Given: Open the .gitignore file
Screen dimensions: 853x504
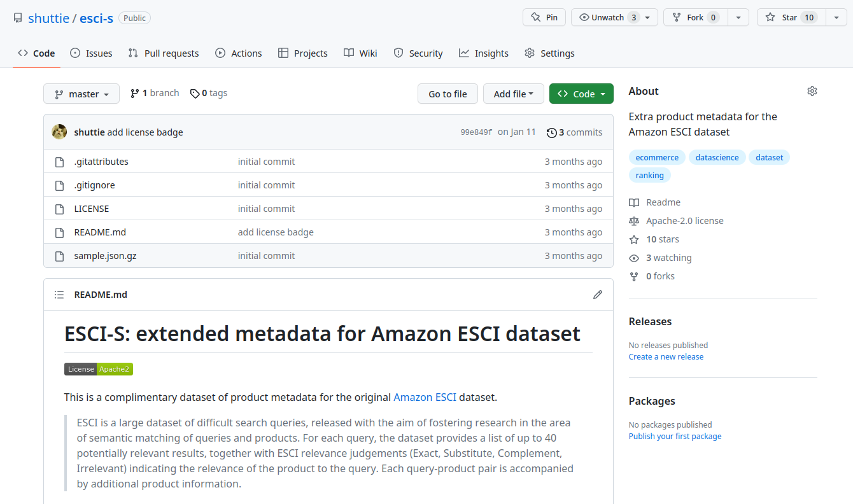Looking at the screenshot, I should pos(95,185).
